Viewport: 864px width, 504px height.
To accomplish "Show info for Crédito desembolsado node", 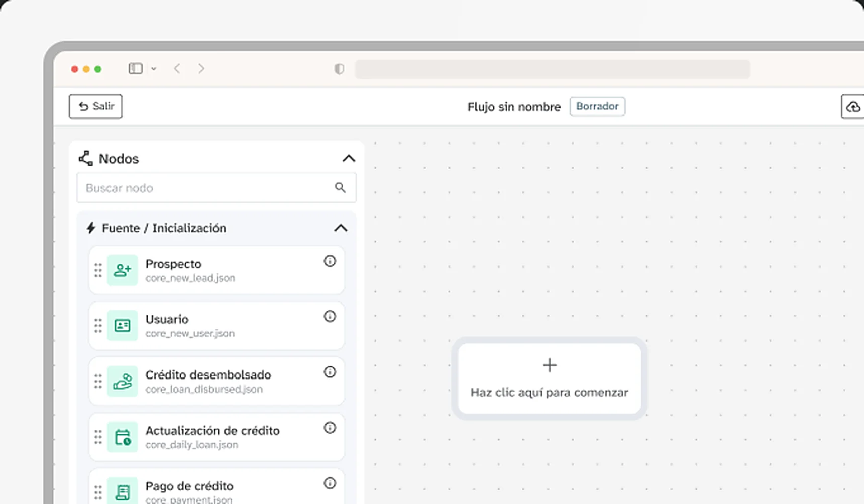I will point(330,372).
